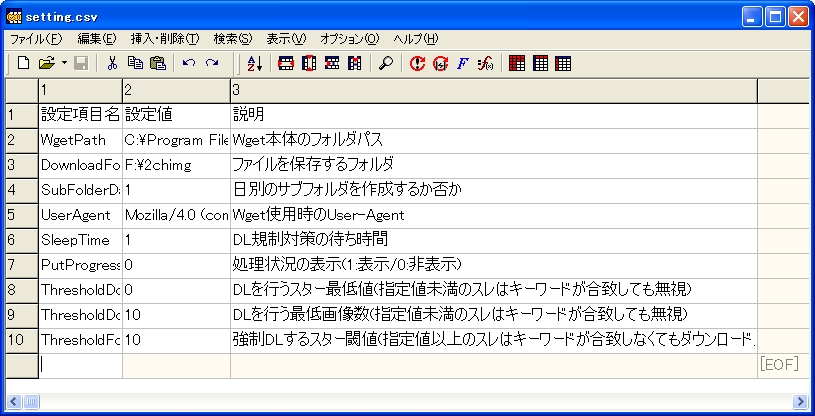The image size is (815, 416).
Task: Click the Copy icon
Action: click(x=135, y=63)
